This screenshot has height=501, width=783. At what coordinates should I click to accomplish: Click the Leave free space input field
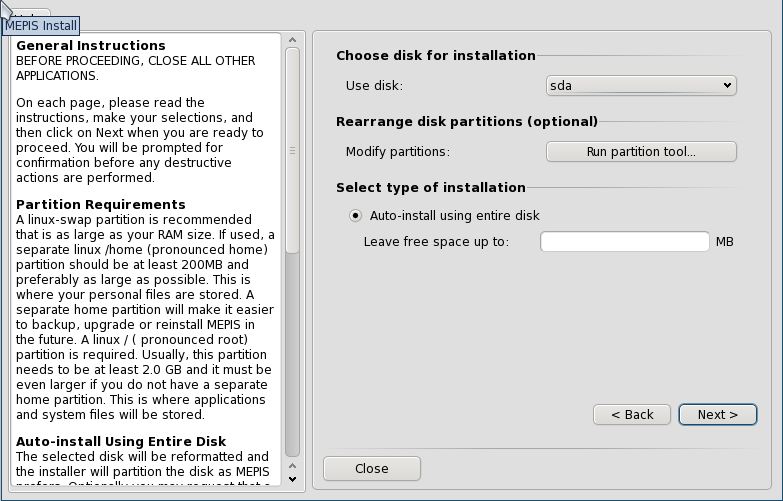(625, 242)
